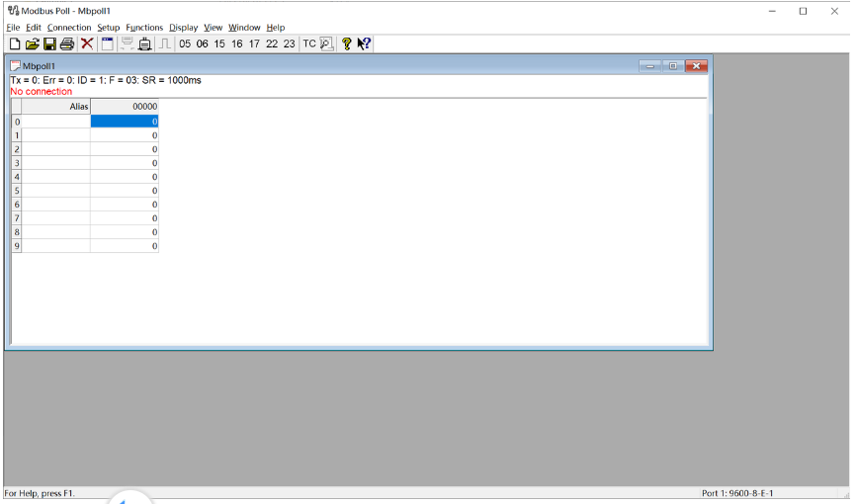Click function 23 read/write registers button

[290, 43]
